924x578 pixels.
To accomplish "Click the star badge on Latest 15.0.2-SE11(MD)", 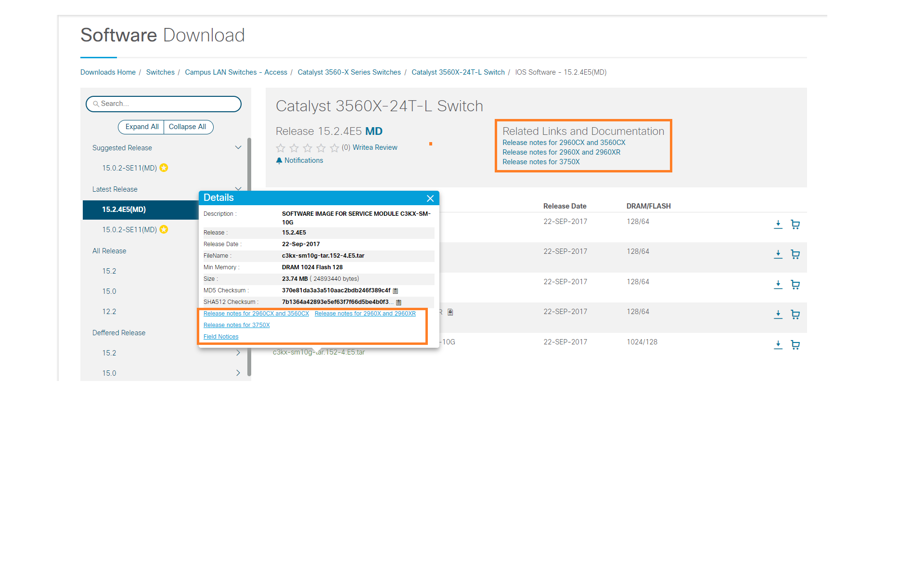I will pos(164,229).
